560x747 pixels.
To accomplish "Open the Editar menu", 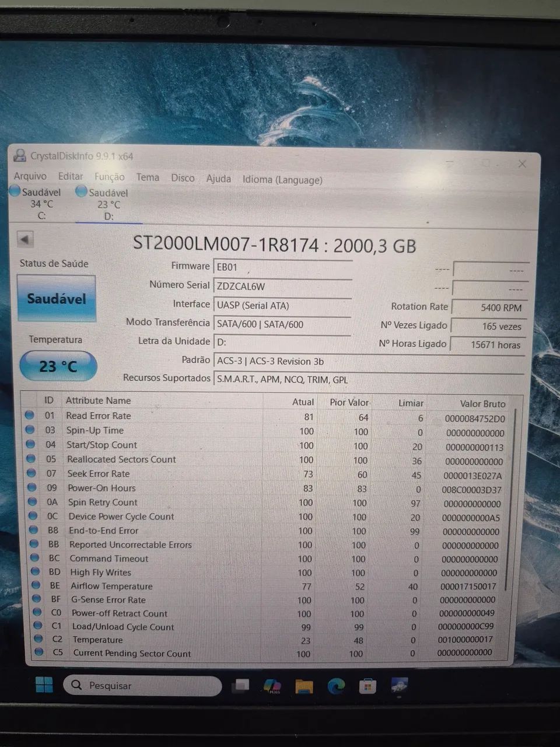I will pos(71,176).
